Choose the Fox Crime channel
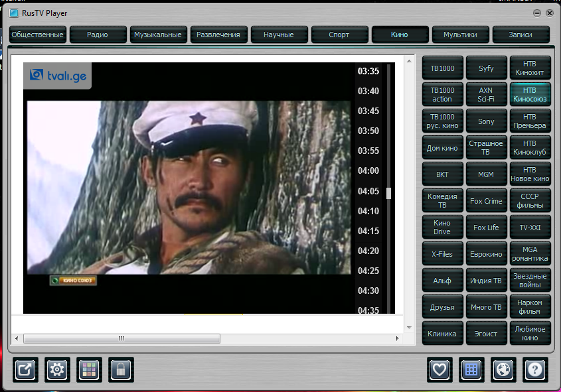561x392 pixels. click(486, 201)
